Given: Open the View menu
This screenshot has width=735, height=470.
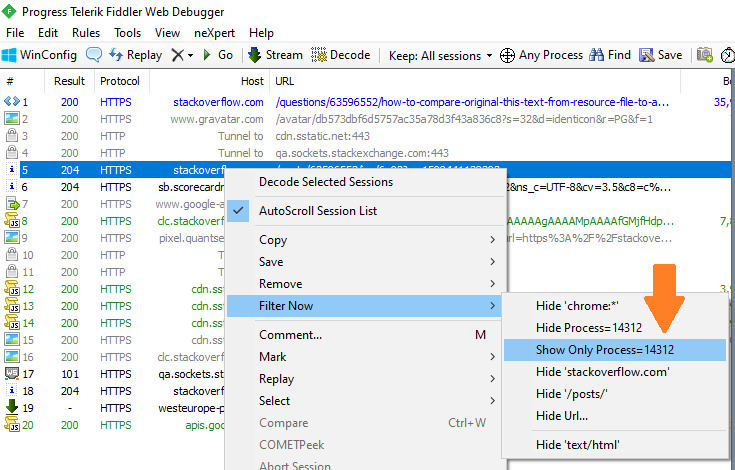Looking at the screenshot, I should pyautogui.click(x=167, y=33).
